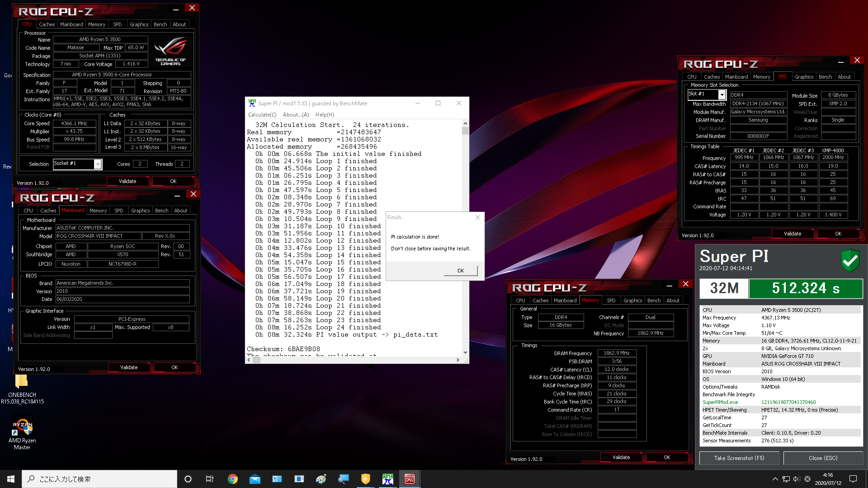This screenshot has height=488, width=868.
Task: Open the Help(H) menu in Super PI
Action: point(325,115)
